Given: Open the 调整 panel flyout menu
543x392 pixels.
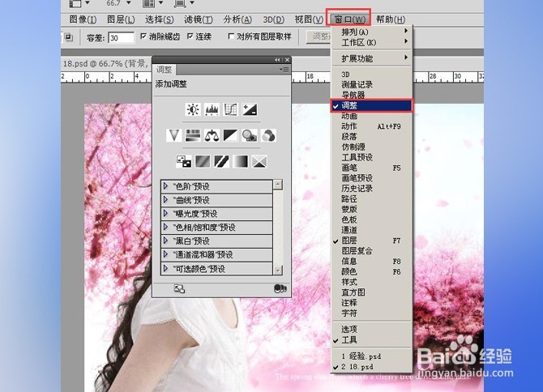Looking at the screenshot, I should coord(284,70).
